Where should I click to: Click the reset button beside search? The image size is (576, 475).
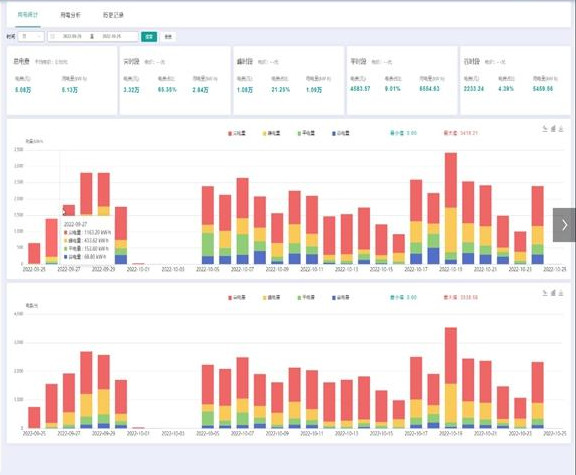[168, 37]
